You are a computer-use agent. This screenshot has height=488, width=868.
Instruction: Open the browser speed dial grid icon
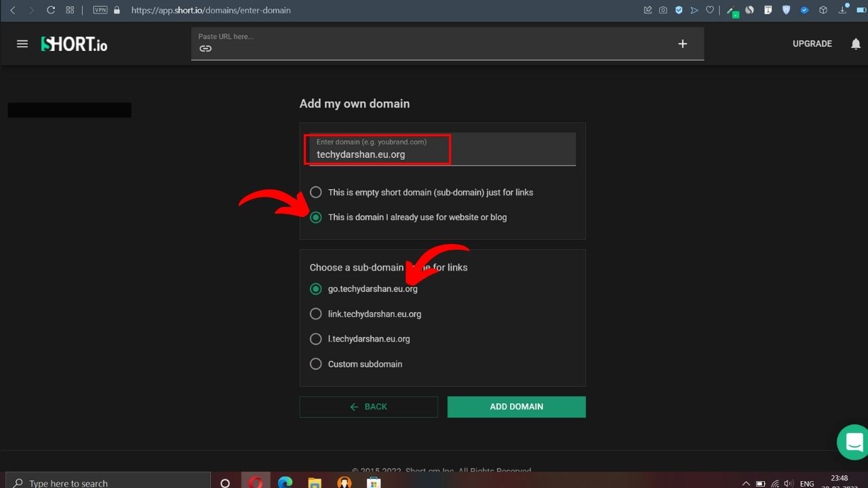click(70, 10)
